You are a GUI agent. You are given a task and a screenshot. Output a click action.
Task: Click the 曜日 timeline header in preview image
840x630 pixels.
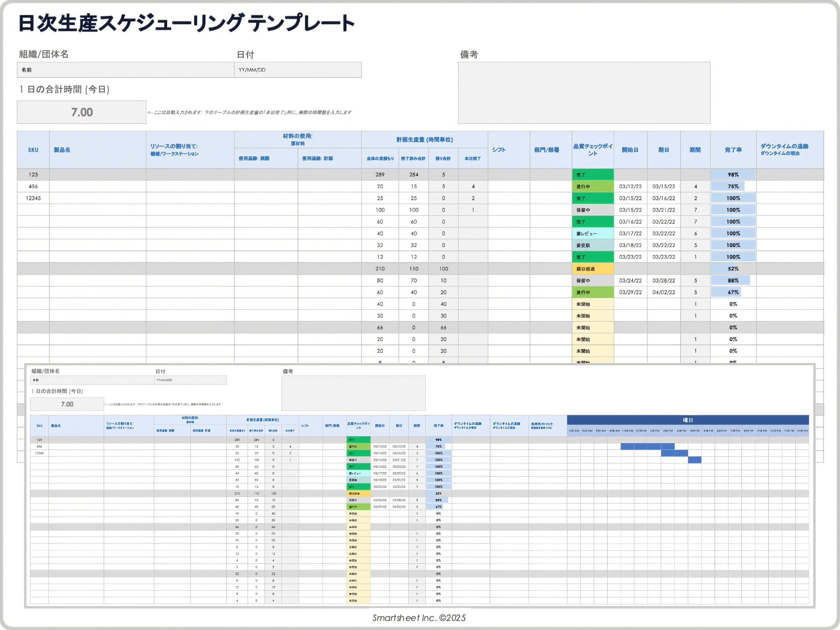pos(688,420)
